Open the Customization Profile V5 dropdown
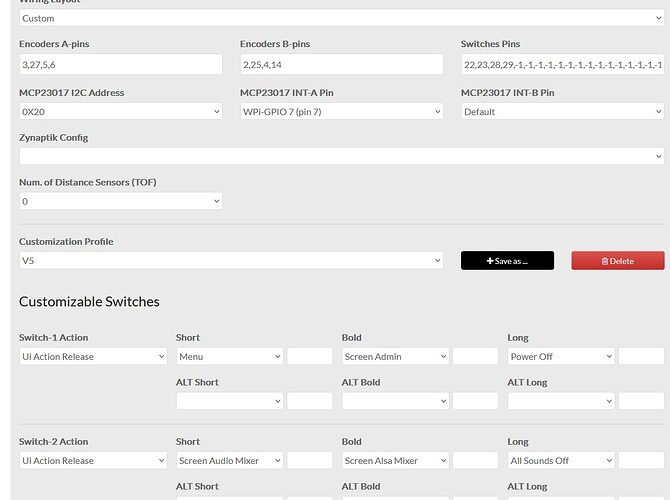670x500 pixels. [x=230, y=261]
